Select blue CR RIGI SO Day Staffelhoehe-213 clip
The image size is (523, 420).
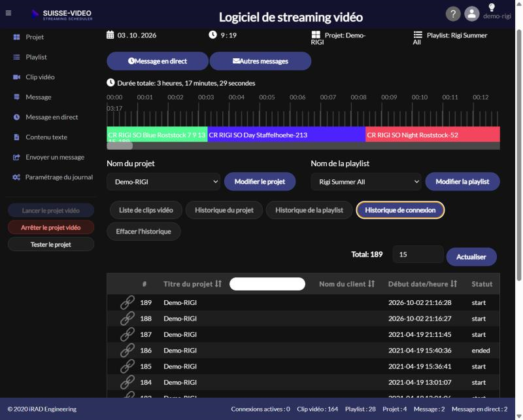[x=286, y=134]
